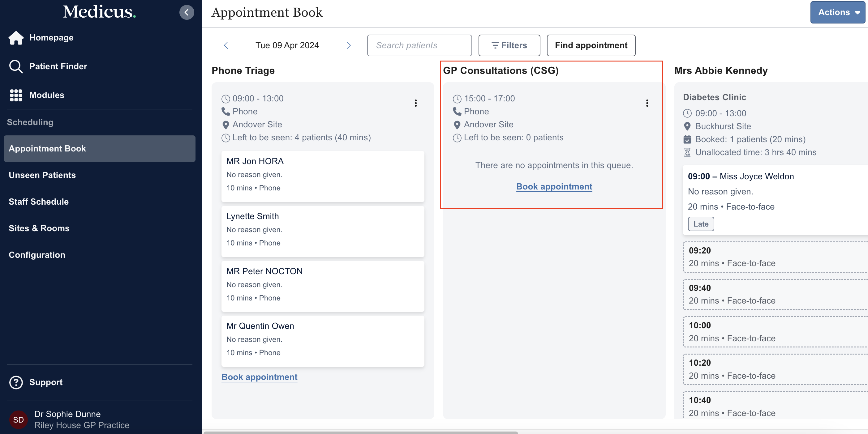Click the Support question mark icon
Image resolution: width=868 pixels, height=434 pixels.
click(x=16, y=382)
